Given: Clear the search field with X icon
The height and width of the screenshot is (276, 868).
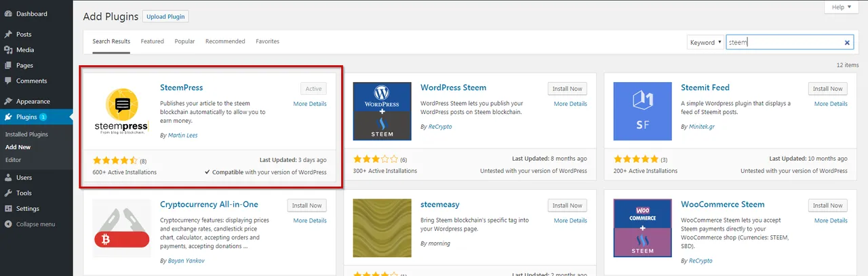Looking at the screenshot, I should [847, 43].
